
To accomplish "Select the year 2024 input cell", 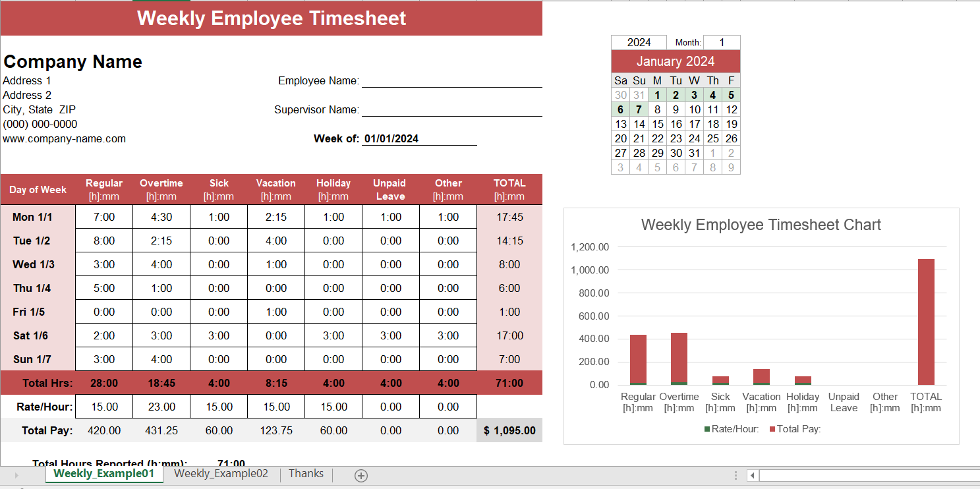I will 639,42.
